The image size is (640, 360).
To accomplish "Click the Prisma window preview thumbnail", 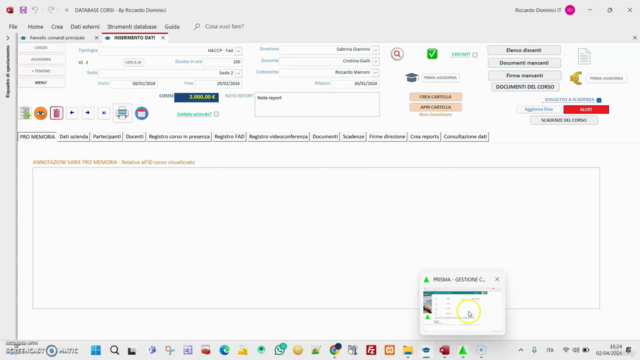I will pos(462,309).
